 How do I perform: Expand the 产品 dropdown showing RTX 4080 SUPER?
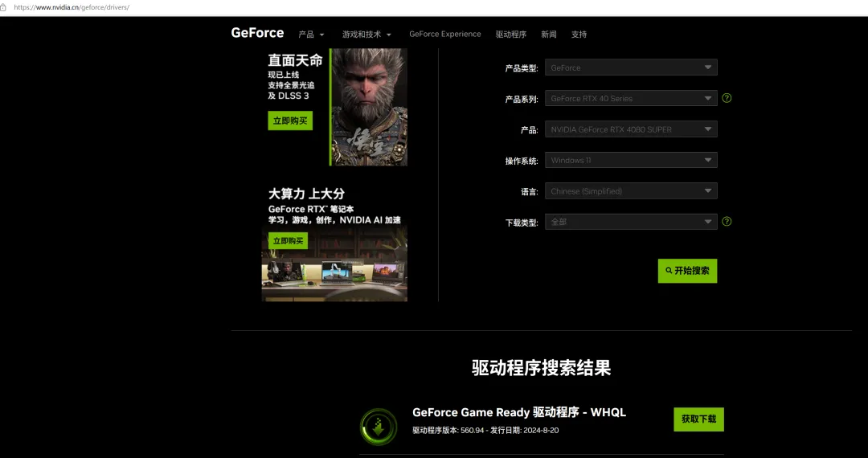click(x=631, y=129)
